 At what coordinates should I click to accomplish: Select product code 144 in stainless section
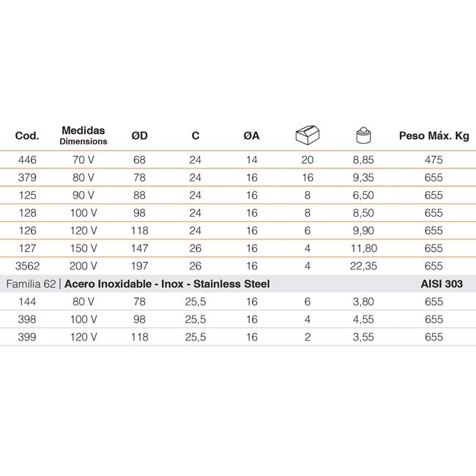(x=27, y=302)
